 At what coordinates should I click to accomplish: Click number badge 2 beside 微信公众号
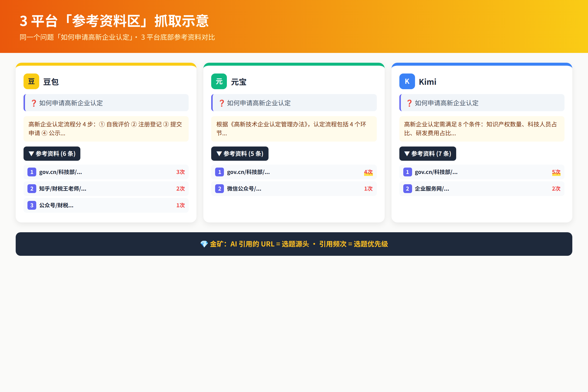pyautogui.click(x=220, y=189)
